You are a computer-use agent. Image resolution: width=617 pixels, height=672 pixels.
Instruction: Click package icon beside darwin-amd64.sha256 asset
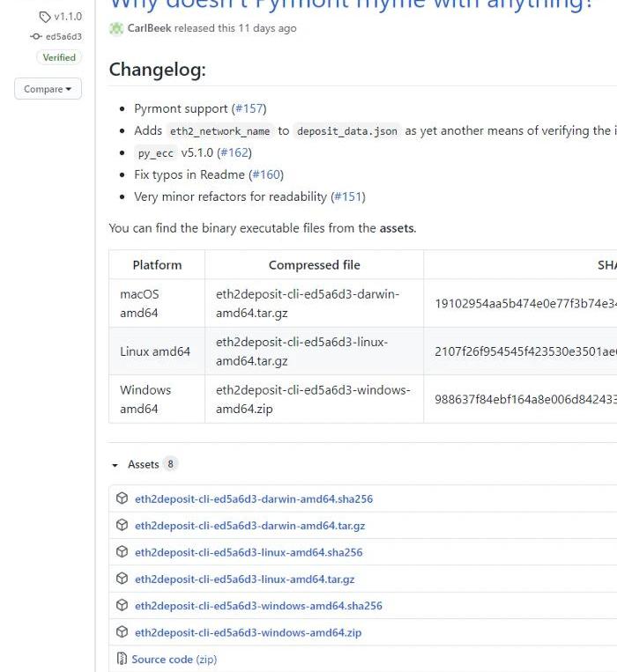coord(123,498)
